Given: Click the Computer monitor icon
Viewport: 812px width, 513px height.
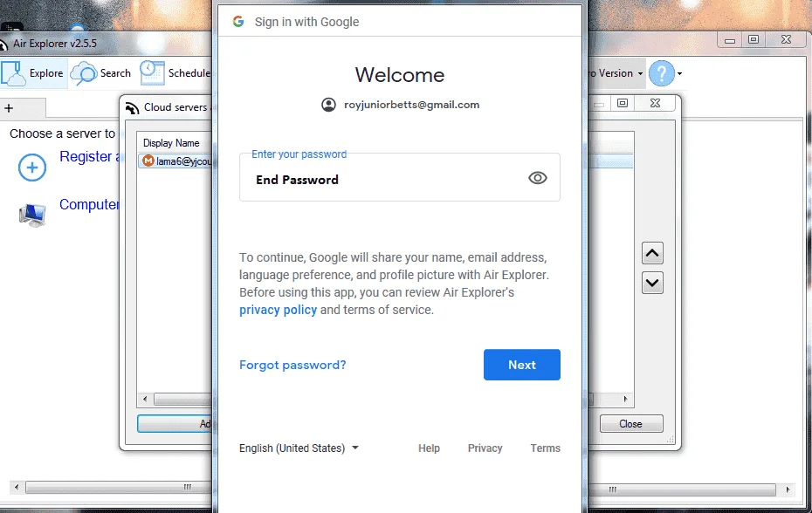Looking at the screenshot, I should click(32, 215).
